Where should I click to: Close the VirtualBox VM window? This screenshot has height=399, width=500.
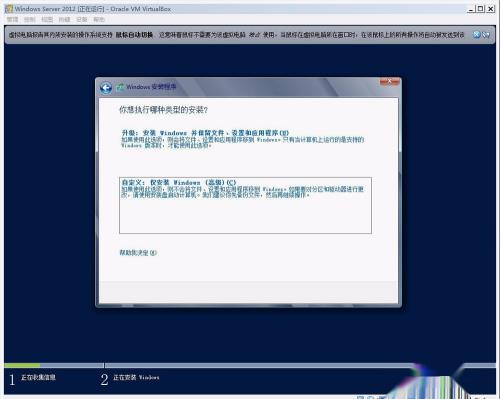click(491, 9)
